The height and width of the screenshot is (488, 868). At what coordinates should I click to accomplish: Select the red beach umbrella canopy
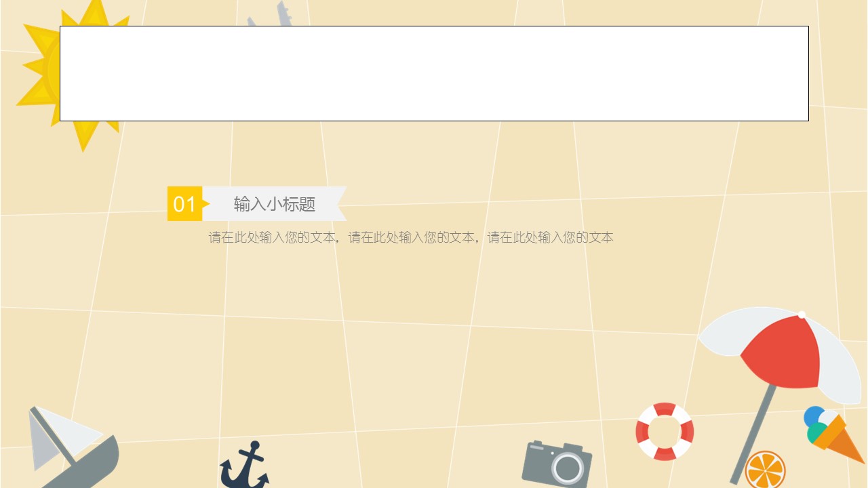click(781, 352)
